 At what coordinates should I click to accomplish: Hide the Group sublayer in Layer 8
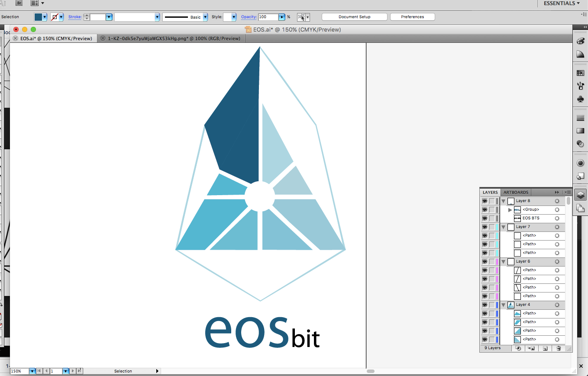pyautogui.click(x=485, y=210)
